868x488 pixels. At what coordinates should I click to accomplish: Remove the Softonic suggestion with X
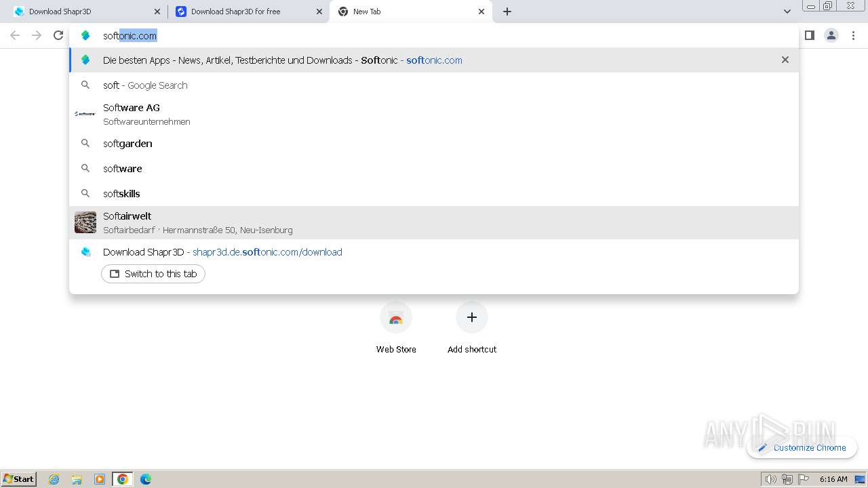(x=785, y=60)
